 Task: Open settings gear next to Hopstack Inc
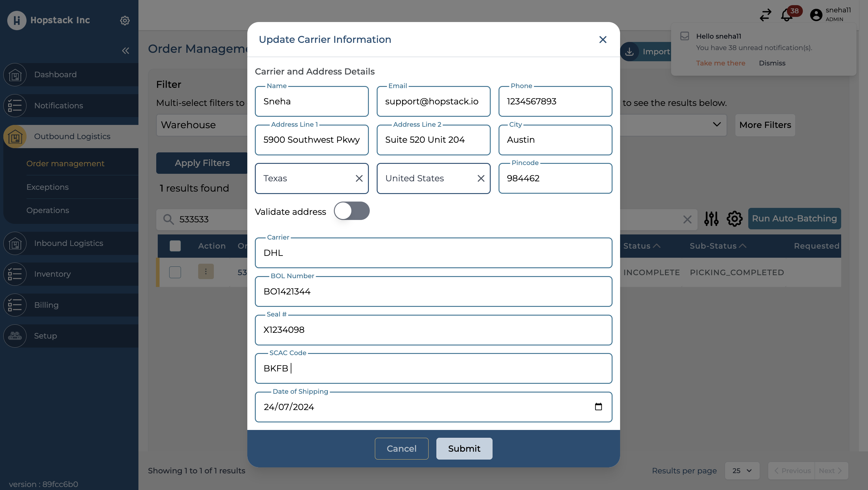(125, 21)
